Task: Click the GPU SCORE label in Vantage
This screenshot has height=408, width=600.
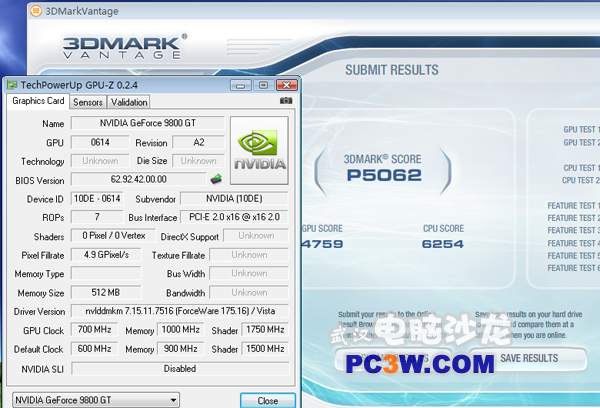Action: pos(322,228)
